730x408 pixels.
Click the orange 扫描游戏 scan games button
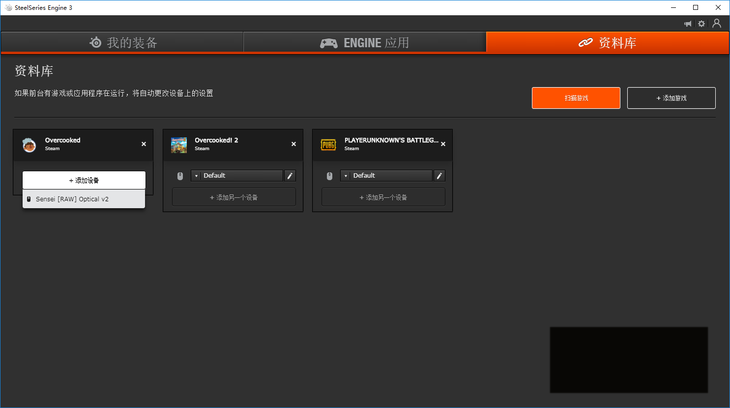(x=576, y=98)
